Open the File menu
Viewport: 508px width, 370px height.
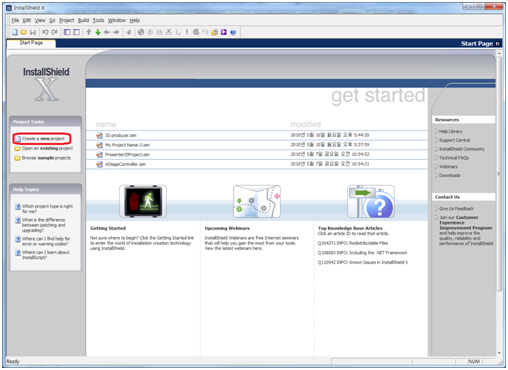[x=15, y=20]
